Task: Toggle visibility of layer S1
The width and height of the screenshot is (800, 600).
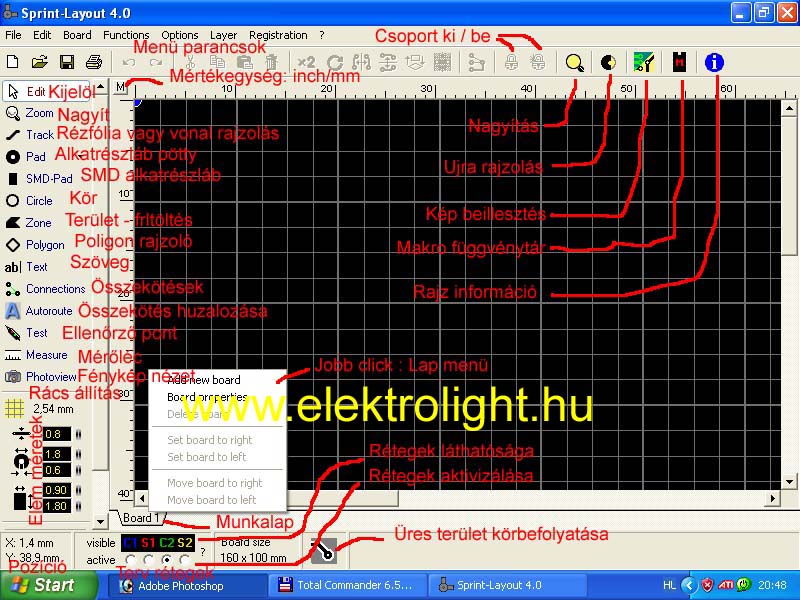Action: tap(148, 542)
